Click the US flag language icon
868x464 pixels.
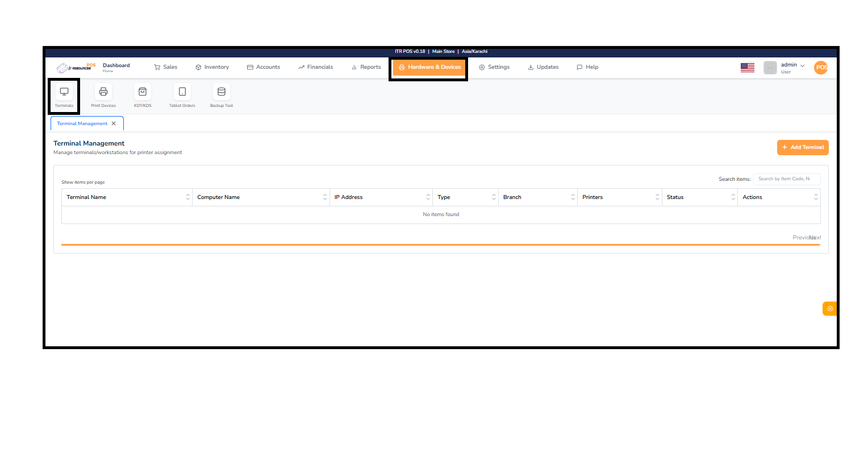pyautogui.click(x=747, y=67)
